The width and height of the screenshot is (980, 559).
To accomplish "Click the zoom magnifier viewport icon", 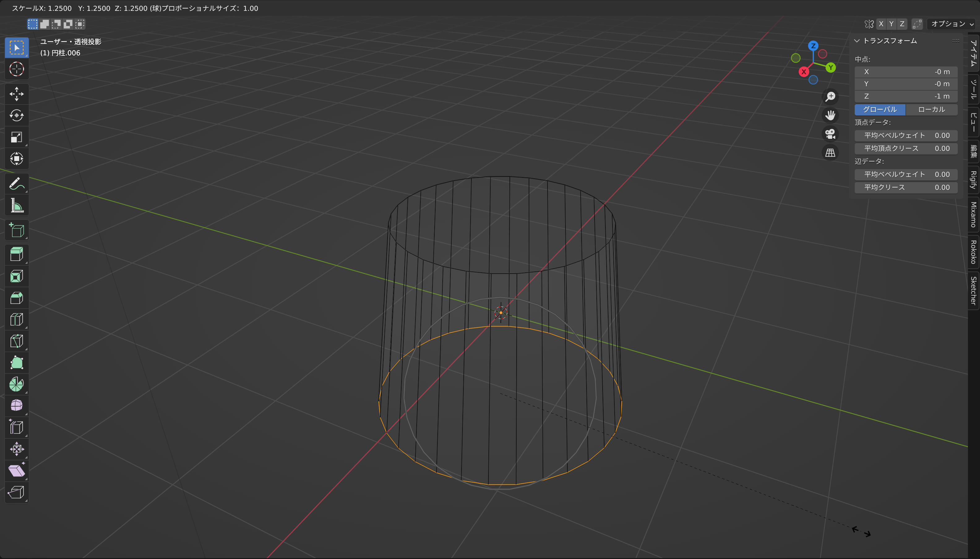I will point(830,96).
